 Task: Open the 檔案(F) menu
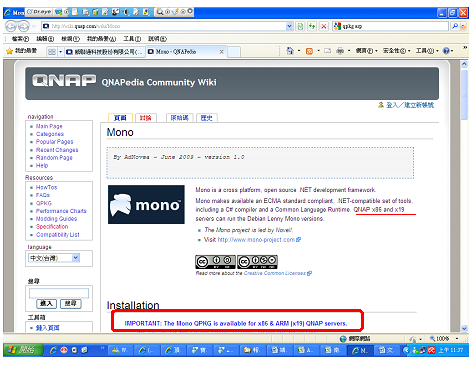[x=20, y=39]
